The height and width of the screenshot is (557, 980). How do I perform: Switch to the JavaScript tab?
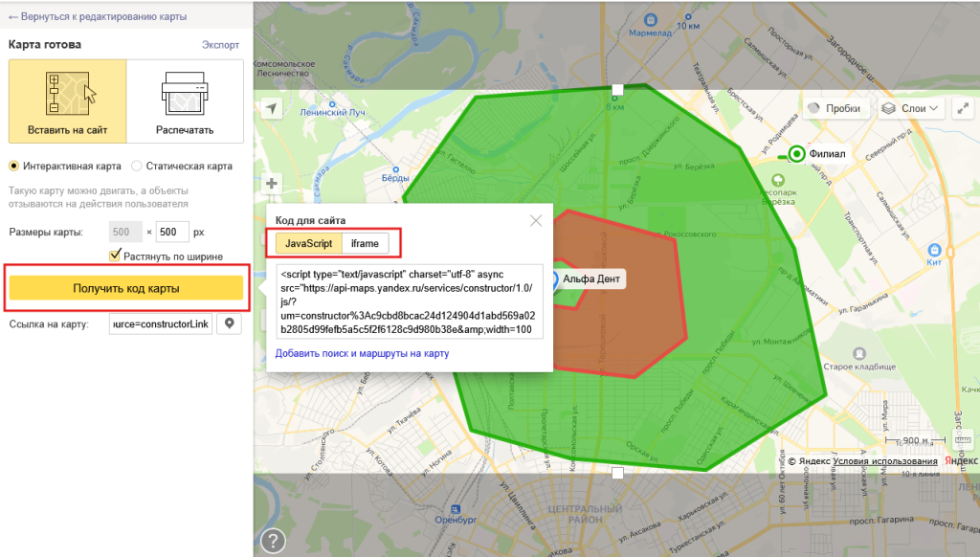[x=308, y=243]
